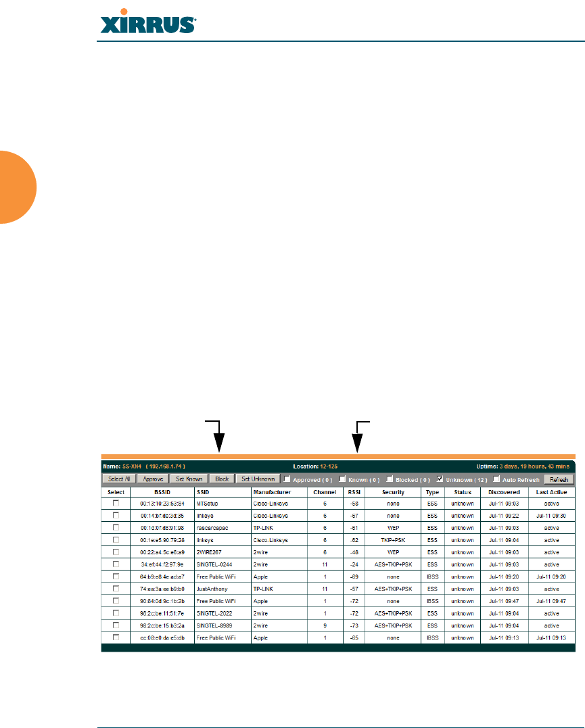
Task: Click the Location value 12-125
Action: pos(329,466)
